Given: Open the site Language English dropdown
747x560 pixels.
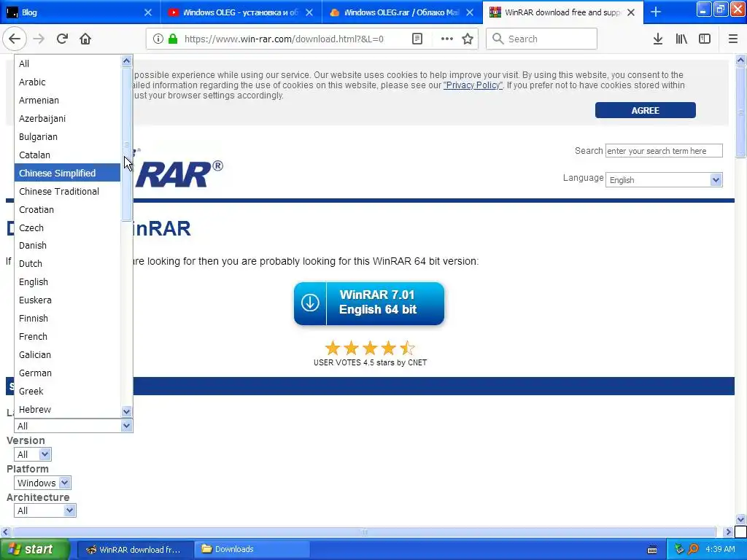Looking at the screenshot, I should coord(664,180).
